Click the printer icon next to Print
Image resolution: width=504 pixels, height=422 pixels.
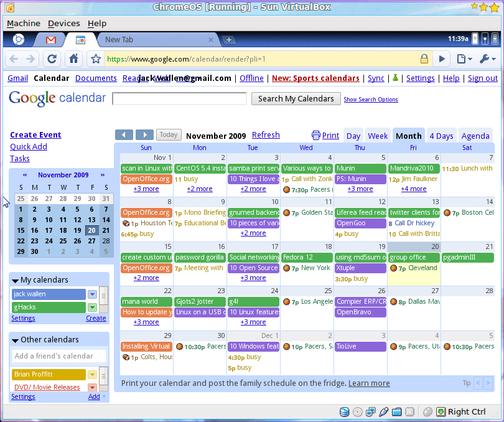point(316,136)
